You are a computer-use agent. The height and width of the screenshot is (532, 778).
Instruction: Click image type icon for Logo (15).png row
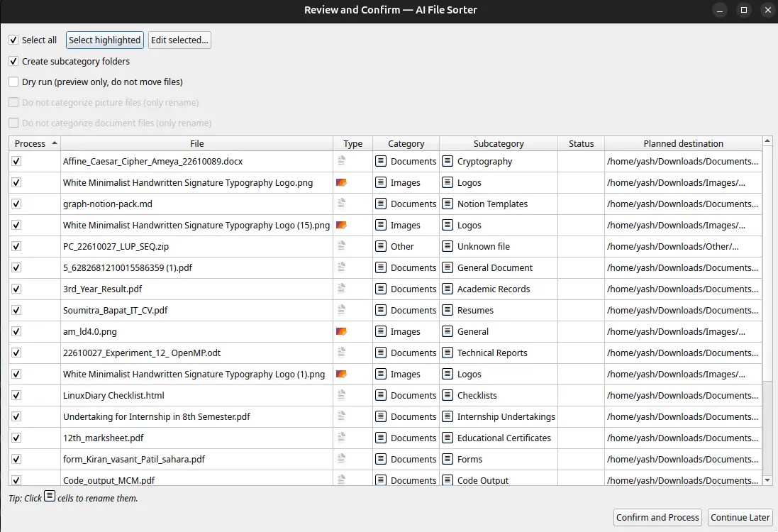[341, 226]
